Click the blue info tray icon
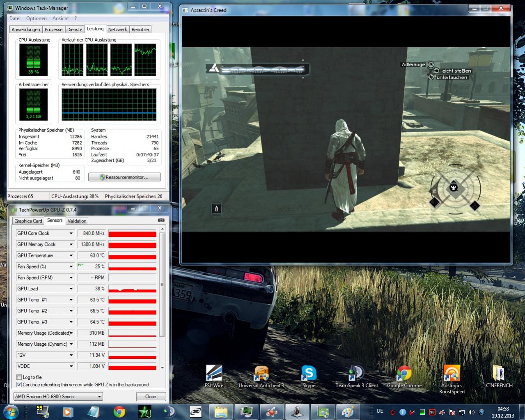This screenshot has width=525, height=420. tap(403, 412)
